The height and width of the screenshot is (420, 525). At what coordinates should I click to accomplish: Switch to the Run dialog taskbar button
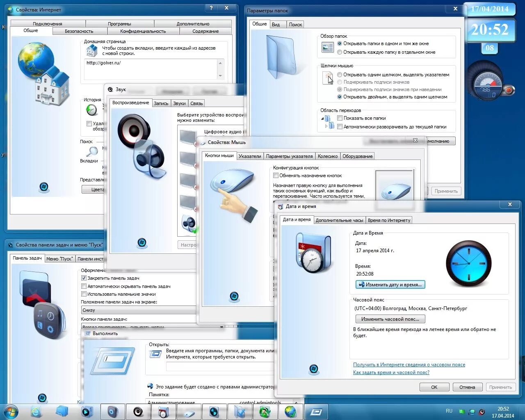(x=316, y=411)
